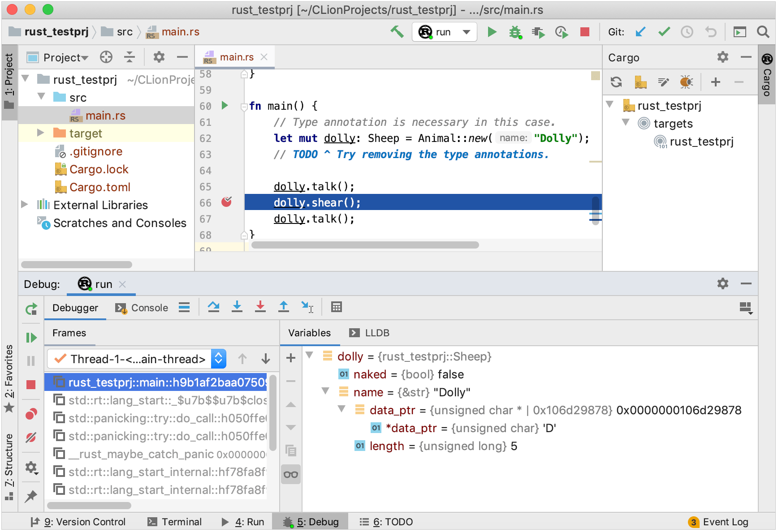This screenshot has width=778, height=532.
Task: Click the Step Out debugger icon
Action: click(284, 307)
